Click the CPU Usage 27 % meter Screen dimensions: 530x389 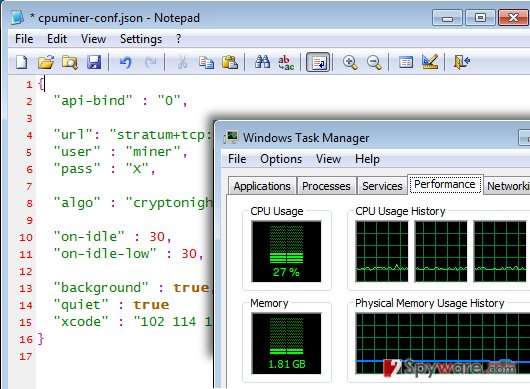click(x=286, y=251)
